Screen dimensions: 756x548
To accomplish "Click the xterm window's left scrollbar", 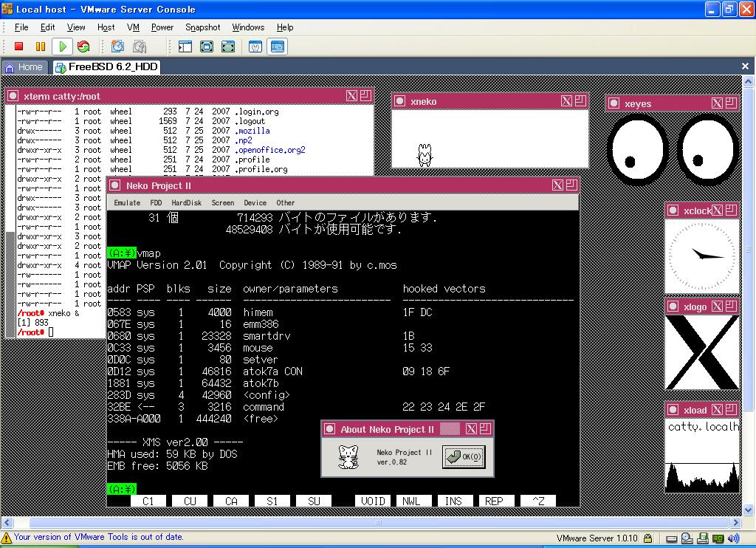I will (10, 222).
